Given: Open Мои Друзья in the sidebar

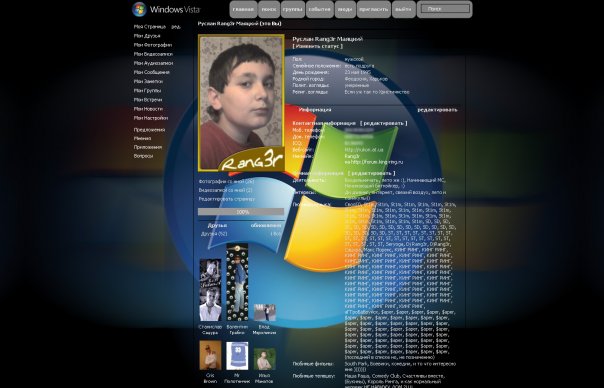Looking at the screenshot, I should click(x=147, y=36).
